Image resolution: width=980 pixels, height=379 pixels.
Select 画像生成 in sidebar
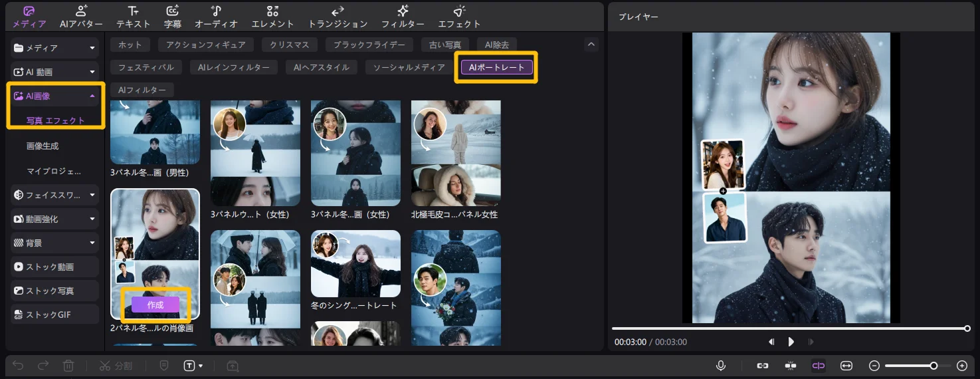(43, 146)
